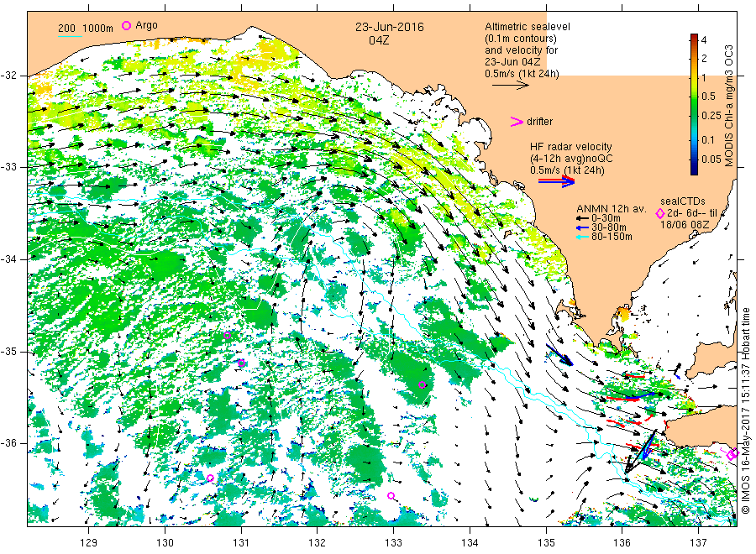Image resolution: width=756 pixels, height=554 pixels.
Task: Click the magenta drifter chevron legend symbol
Action: coord(517,122)
